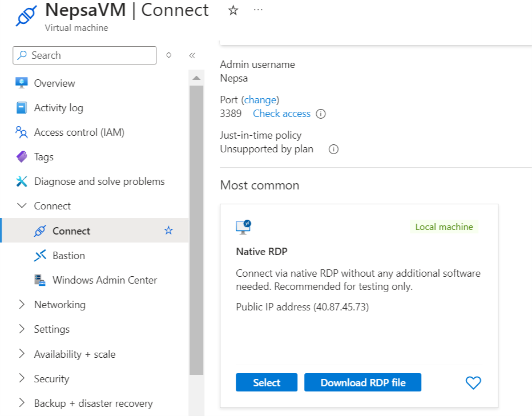Click the Bastion icon in the sidebar
Screen dimensions: 532x416
click(40, 256)
